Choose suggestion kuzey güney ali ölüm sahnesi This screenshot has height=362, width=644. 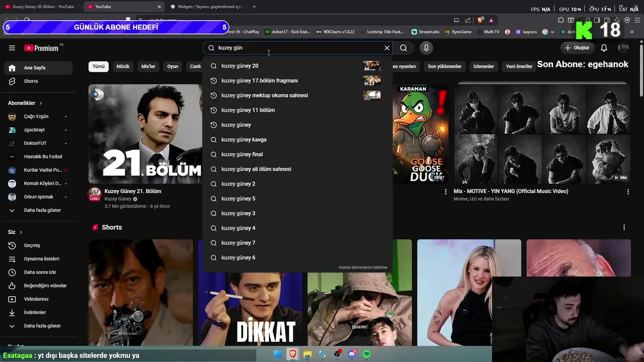pyautogui.click(x=297, y=169)
